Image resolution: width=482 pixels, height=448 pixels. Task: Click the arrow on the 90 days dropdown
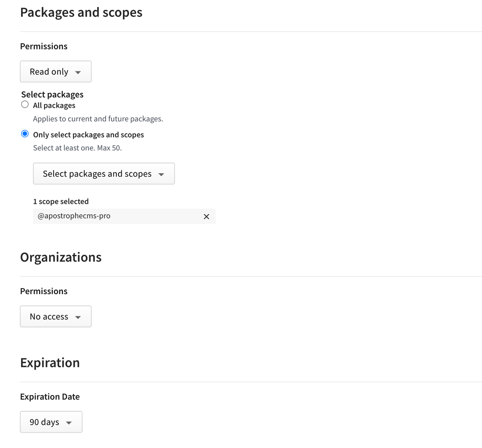(x=69, y=422)
